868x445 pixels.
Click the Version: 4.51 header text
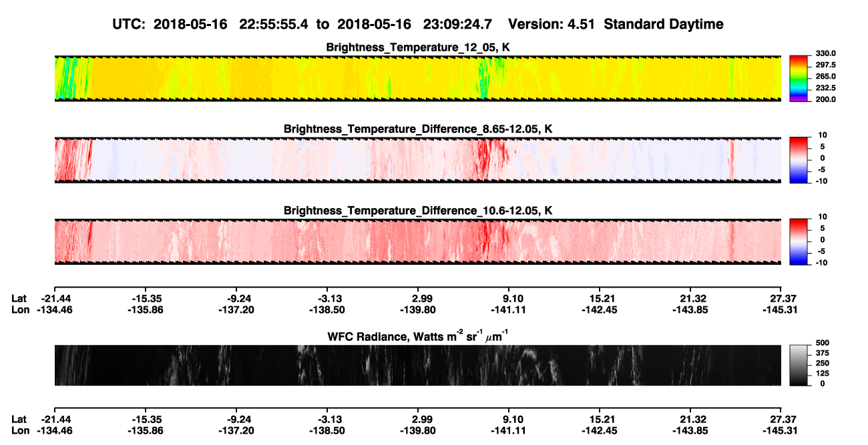(x=551, y=24)
